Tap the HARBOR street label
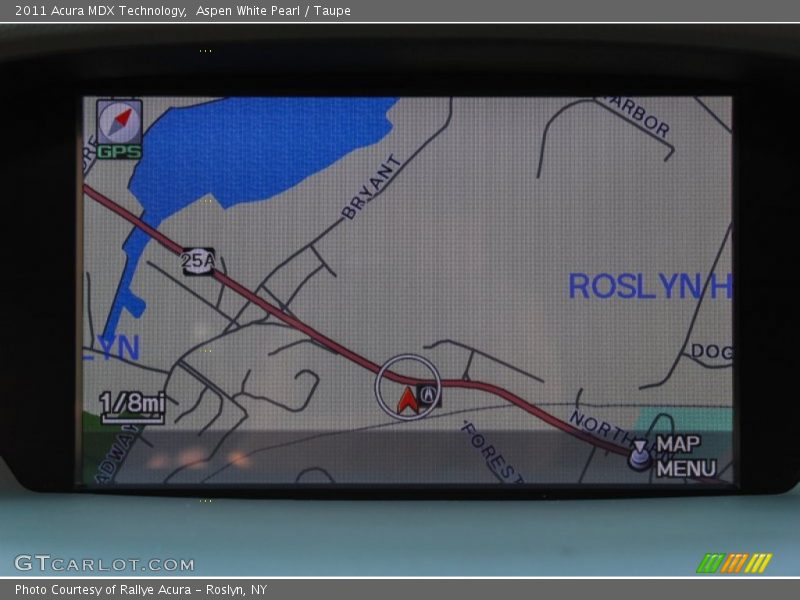The width and height of the screenshot is (800, 600). pyautogui.click(x=637, y=117)
